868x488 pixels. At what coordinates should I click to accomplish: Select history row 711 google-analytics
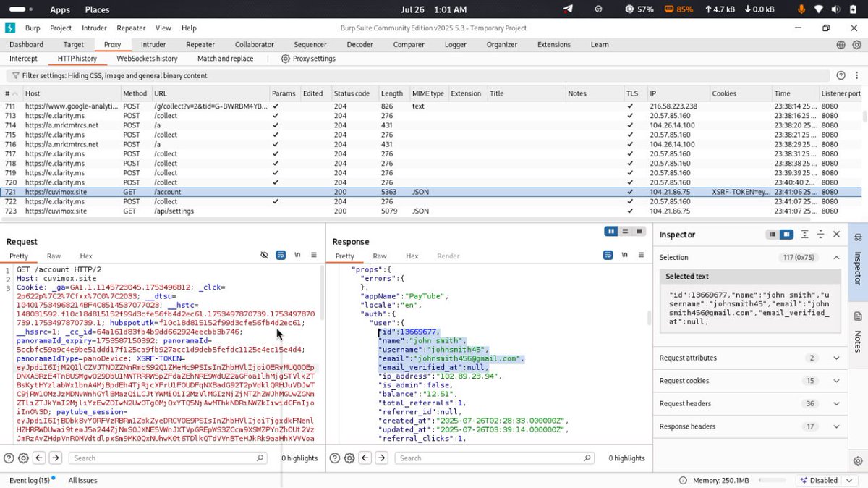click(431, 106)
